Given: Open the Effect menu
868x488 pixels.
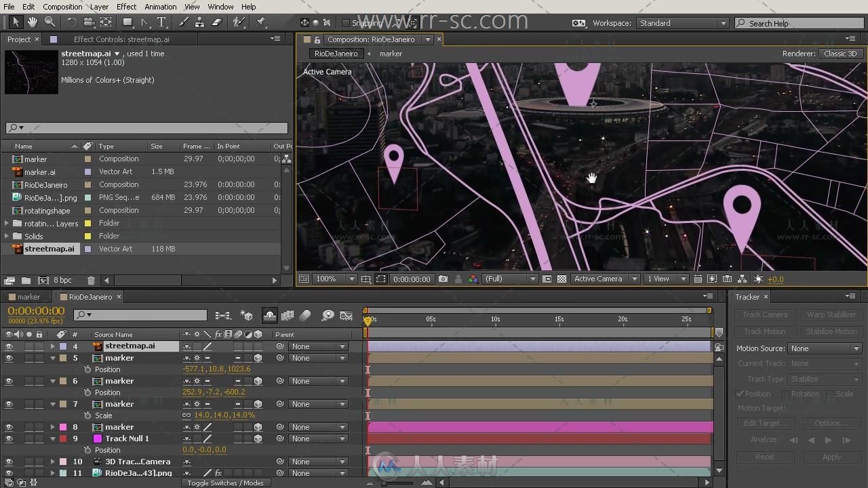Looking at the screenshot, I should [x=126, y=7].
